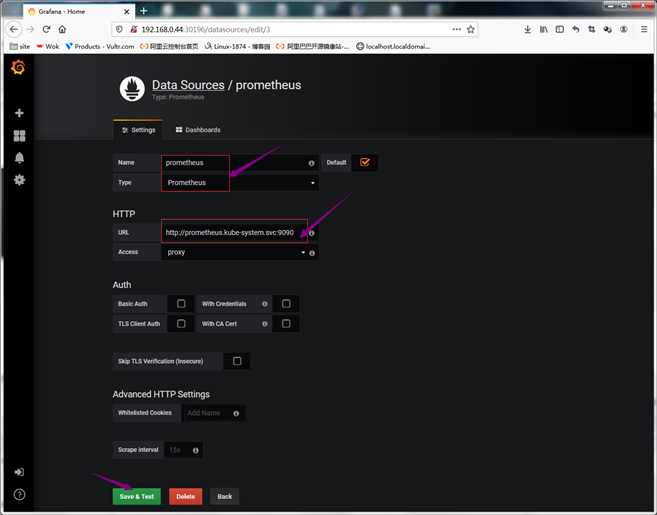Open the Help question mark icon
The width and height of the screenshot is (657, 515).
pos(19,494)
